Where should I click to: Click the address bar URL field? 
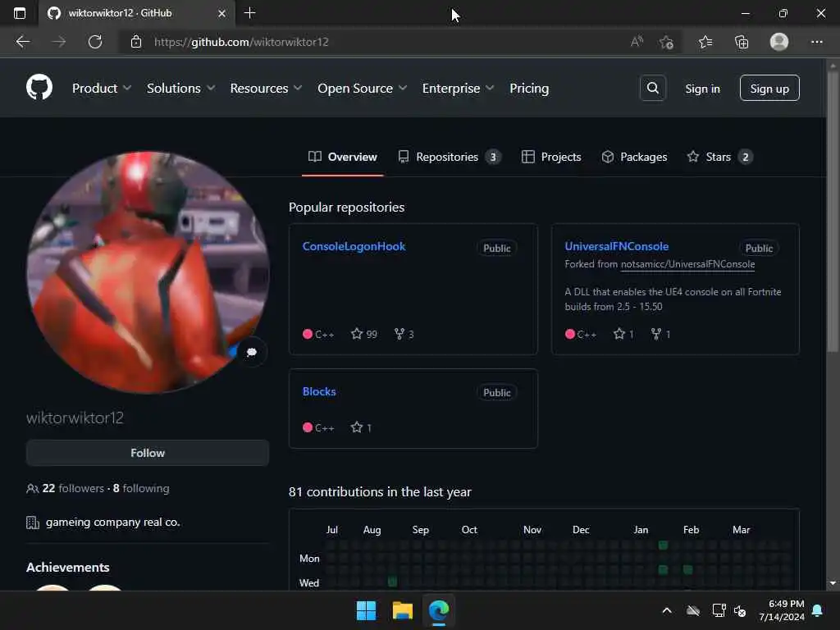(x=375, y=42)
